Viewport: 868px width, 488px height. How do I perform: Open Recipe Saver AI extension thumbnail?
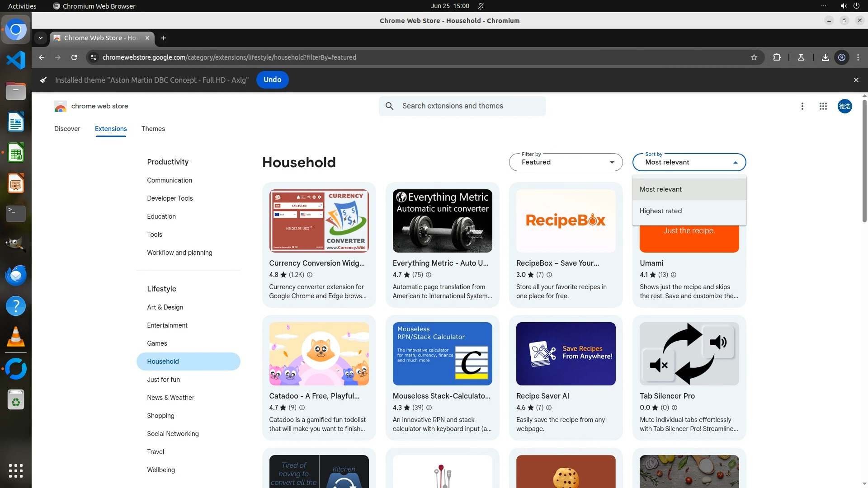tap(566, 354)
